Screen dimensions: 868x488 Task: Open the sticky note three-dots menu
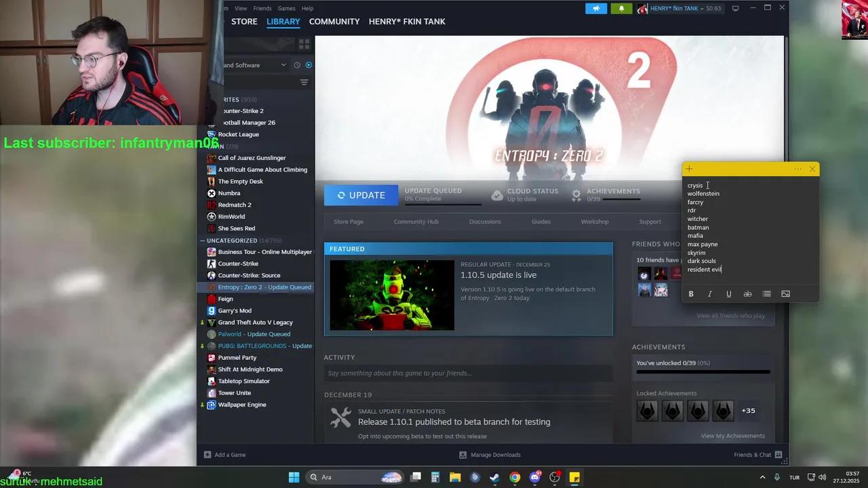797,169
